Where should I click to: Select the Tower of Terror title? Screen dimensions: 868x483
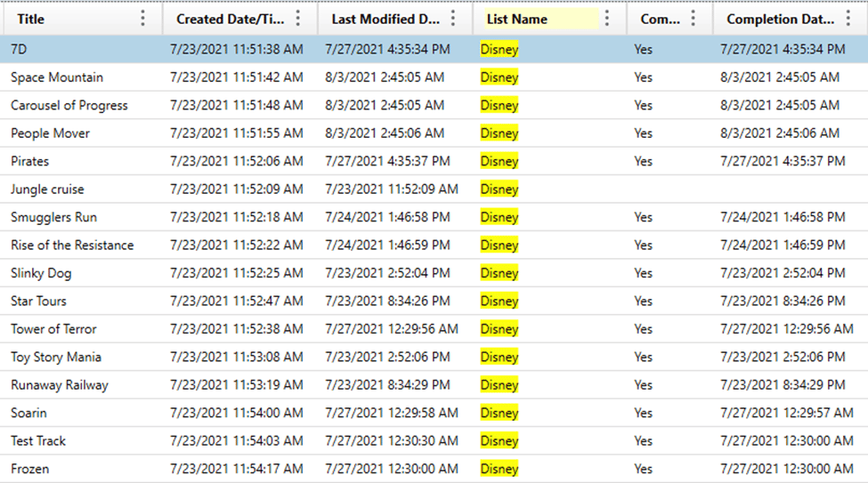pos(53,329)
